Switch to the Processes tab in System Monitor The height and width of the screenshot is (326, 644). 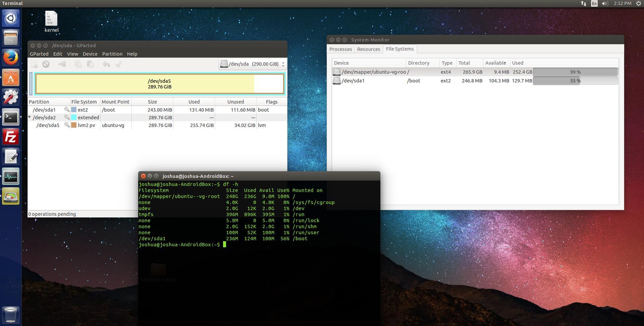coord(340,49)
